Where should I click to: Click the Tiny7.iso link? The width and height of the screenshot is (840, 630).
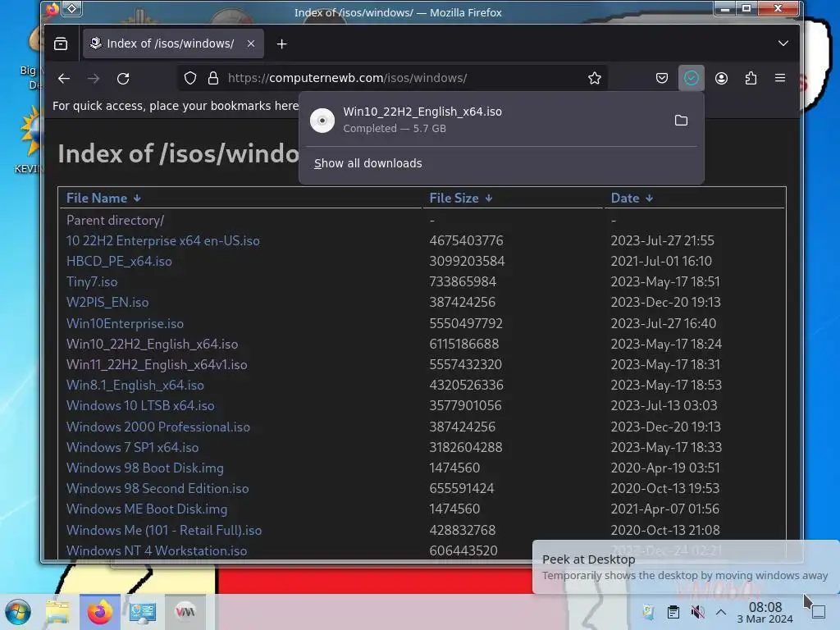(x=92, y=282)
